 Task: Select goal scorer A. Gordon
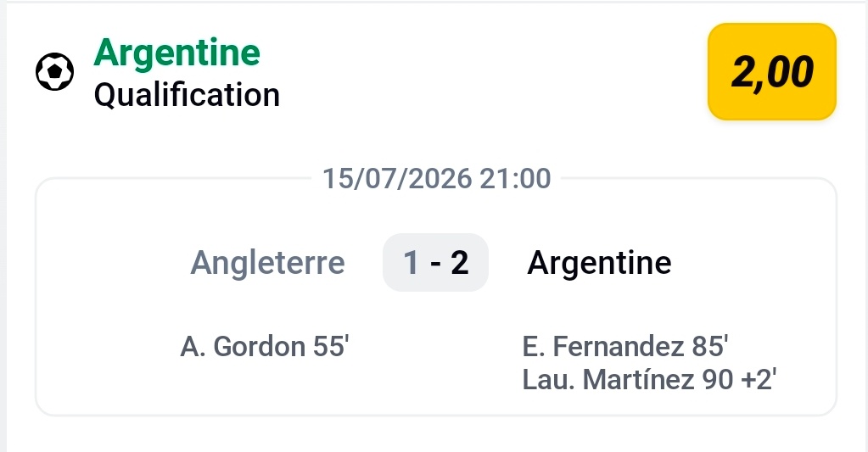243,347
